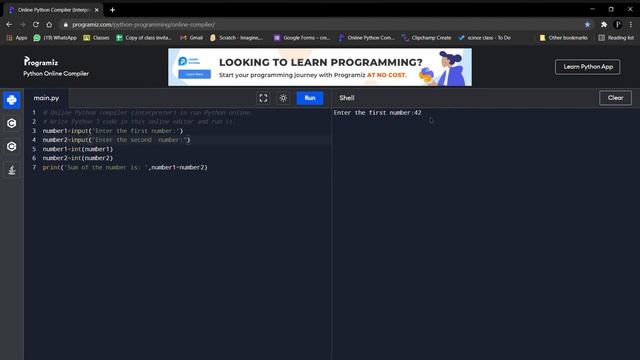Open the Scratch - Imagine bookmark
This screenshot has height=360, width=640.
click(236, 38)
